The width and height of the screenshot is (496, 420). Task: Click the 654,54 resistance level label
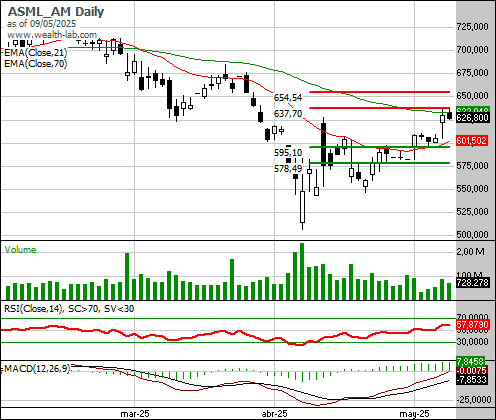(288, 97)
